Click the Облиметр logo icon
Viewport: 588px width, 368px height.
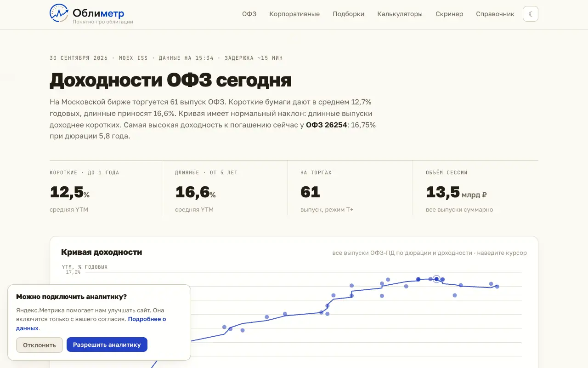tap(59, 13)
